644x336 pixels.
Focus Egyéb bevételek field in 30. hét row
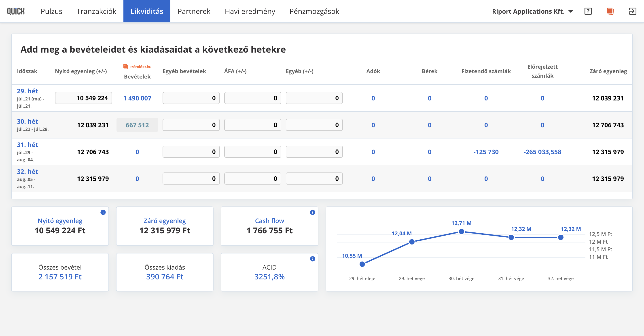191,125
